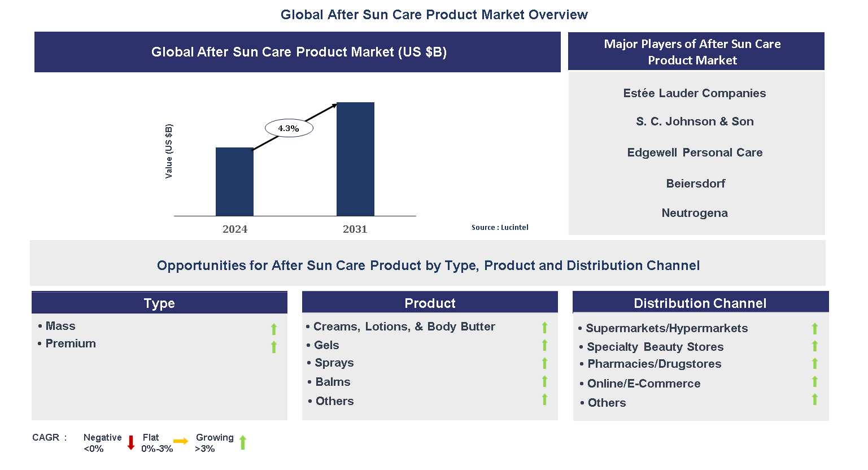Open the Product panel header
Screen dimensions: 868x470
(430, 303)
